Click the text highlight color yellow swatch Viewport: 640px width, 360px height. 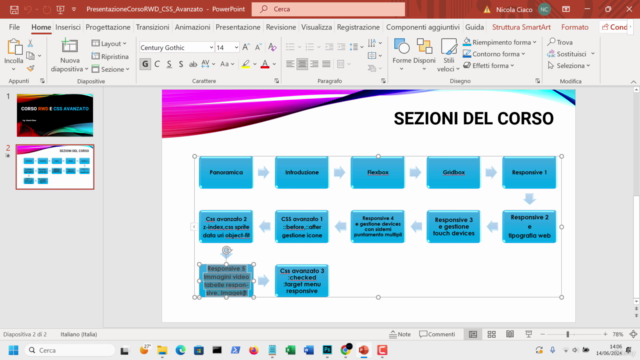click(246, 64)
